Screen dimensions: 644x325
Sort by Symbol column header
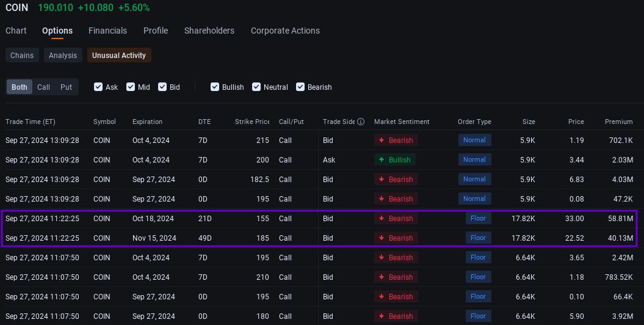pyautogui.click(x=104, y=122)
